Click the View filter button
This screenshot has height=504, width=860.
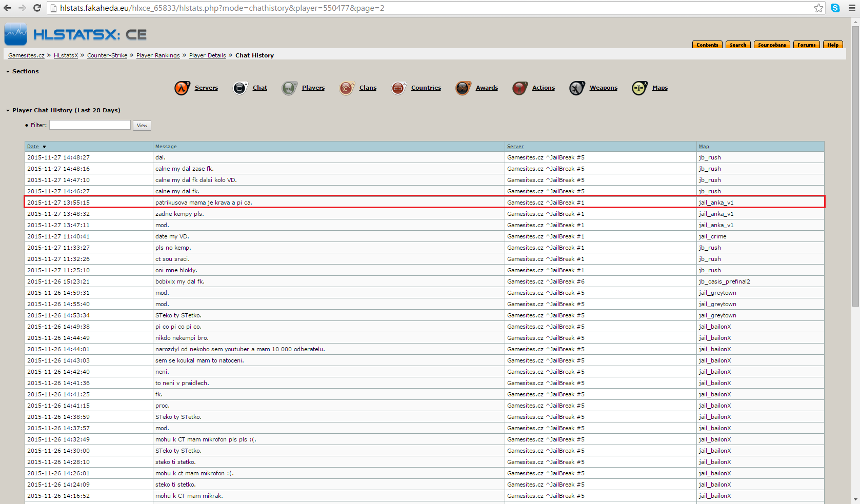point(142,126)
